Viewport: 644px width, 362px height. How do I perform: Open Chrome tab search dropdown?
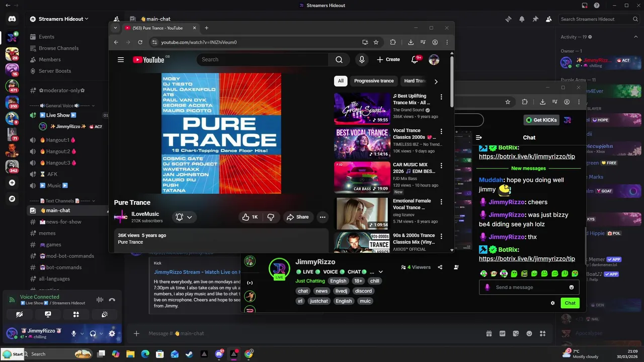click(115, 28)
